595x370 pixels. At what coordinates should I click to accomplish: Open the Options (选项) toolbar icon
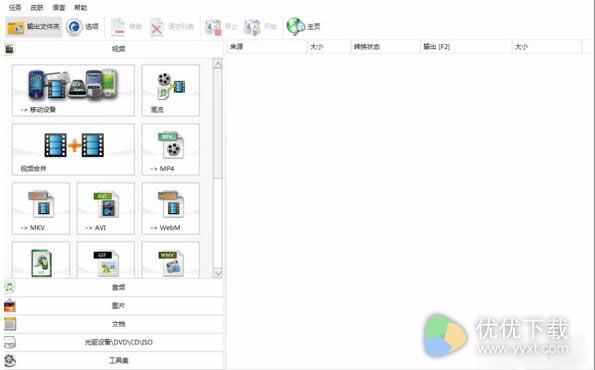point(74,27)
